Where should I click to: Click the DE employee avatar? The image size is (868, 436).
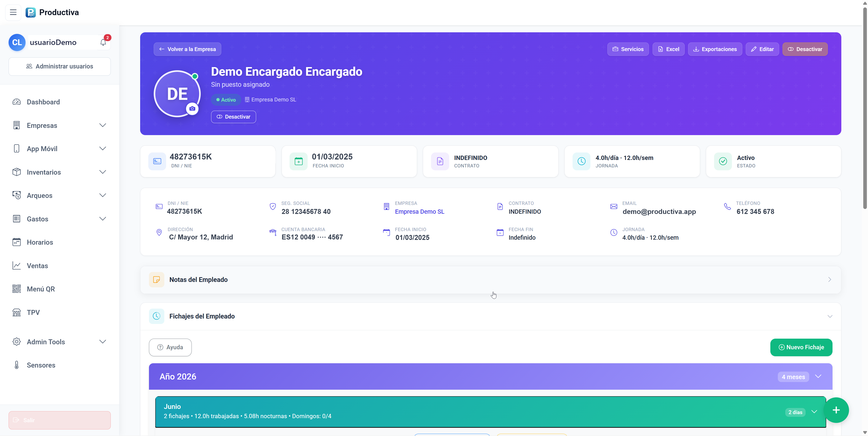(x=177, y=94)
